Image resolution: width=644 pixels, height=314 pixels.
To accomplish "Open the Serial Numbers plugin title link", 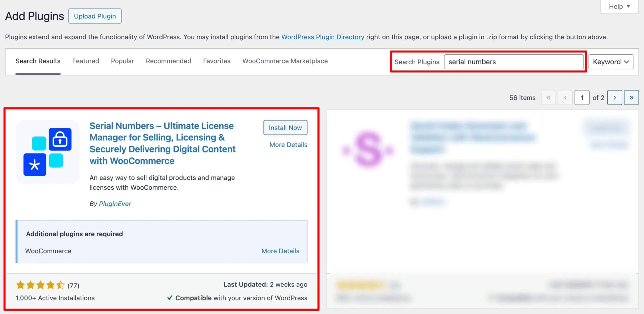I will click(x=163, y=143).
